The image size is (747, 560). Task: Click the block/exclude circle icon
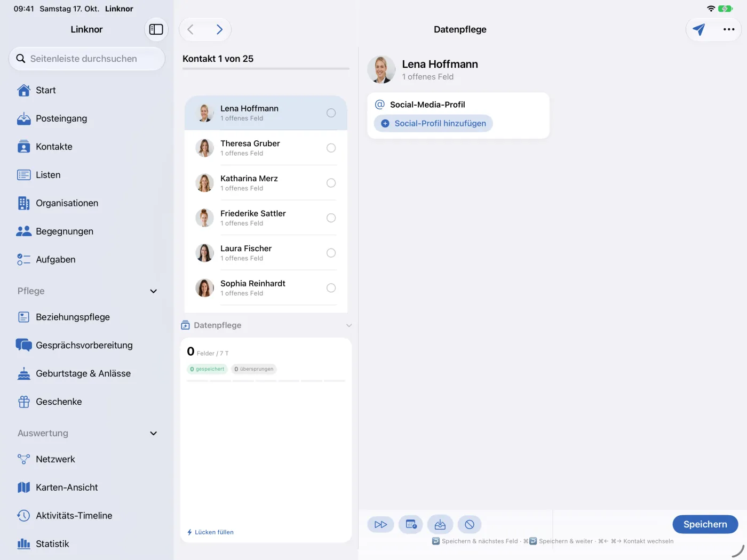470,525
